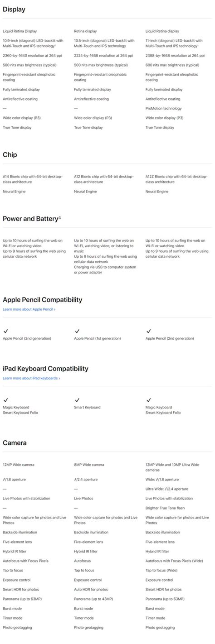Image resolution: width=215 pixels, height=644 pixels.
Task: Click the checkmark in the third Apple Pencil column
Action: [x=148, y=331]
